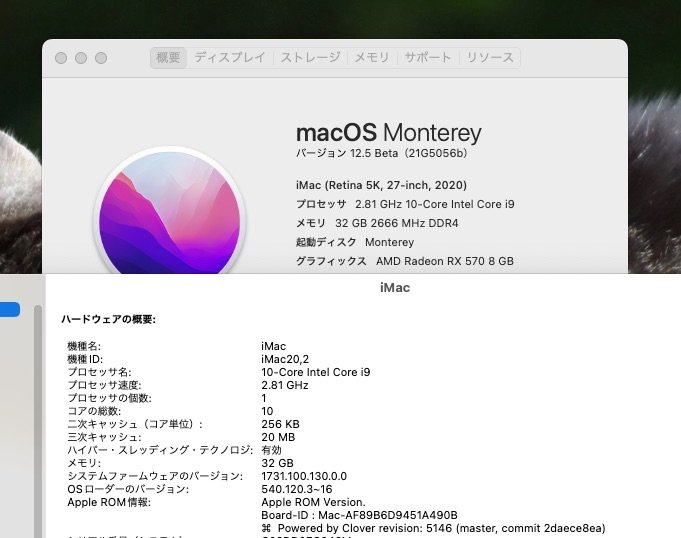Open the サポート tab
The image size is (681, 538).
(x=428, y=58)
